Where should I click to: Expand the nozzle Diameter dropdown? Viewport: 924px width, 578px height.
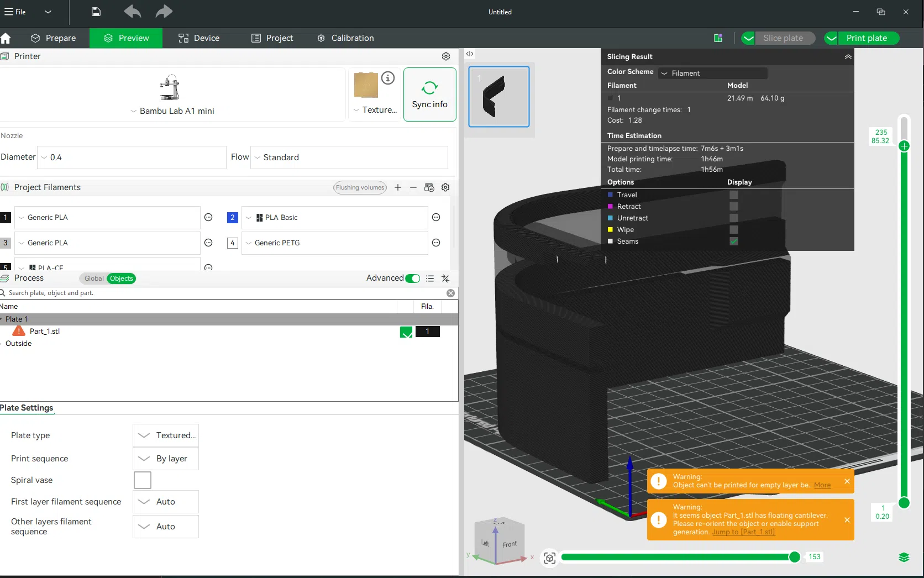132,157
